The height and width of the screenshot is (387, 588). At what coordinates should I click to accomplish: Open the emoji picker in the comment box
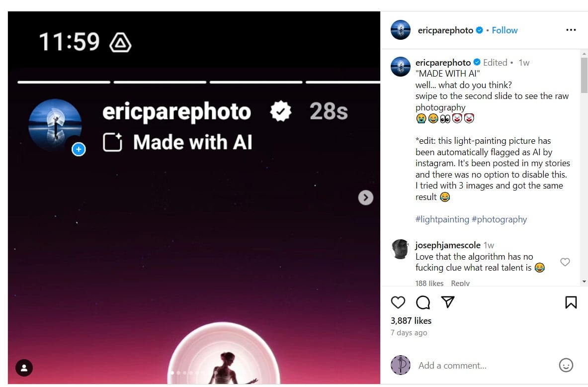[566, 365]
